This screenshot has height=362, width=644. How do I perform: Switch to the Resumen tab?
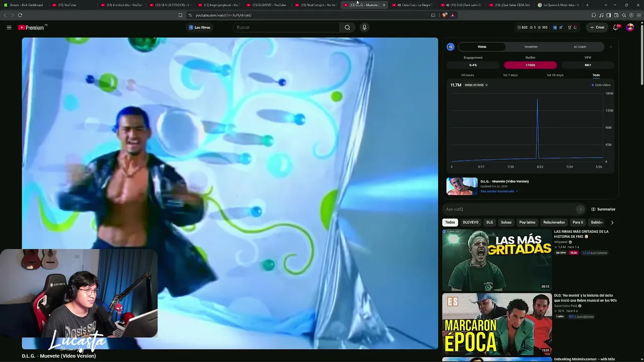531,47
